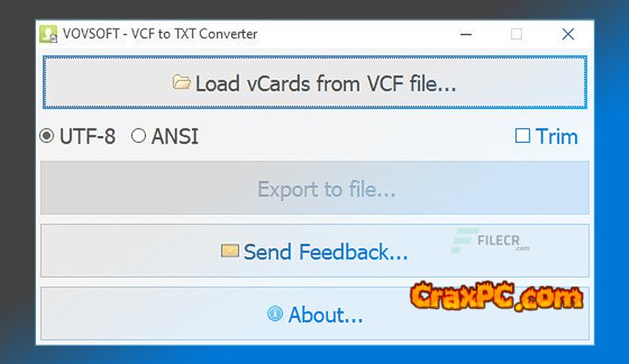Click the blue info icon beside About
The image size is (629, 364).
pos(275,314)
